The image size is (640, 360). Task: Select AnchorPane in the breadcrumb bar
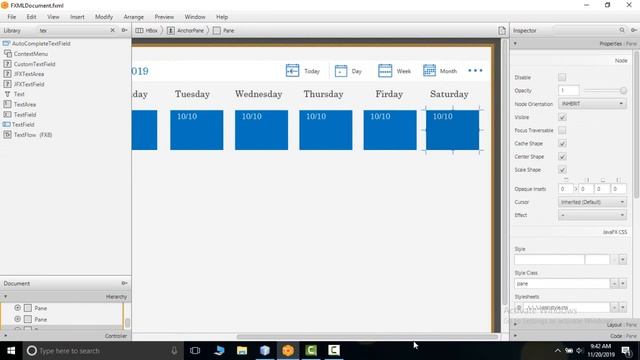click(x=186, y=31)
